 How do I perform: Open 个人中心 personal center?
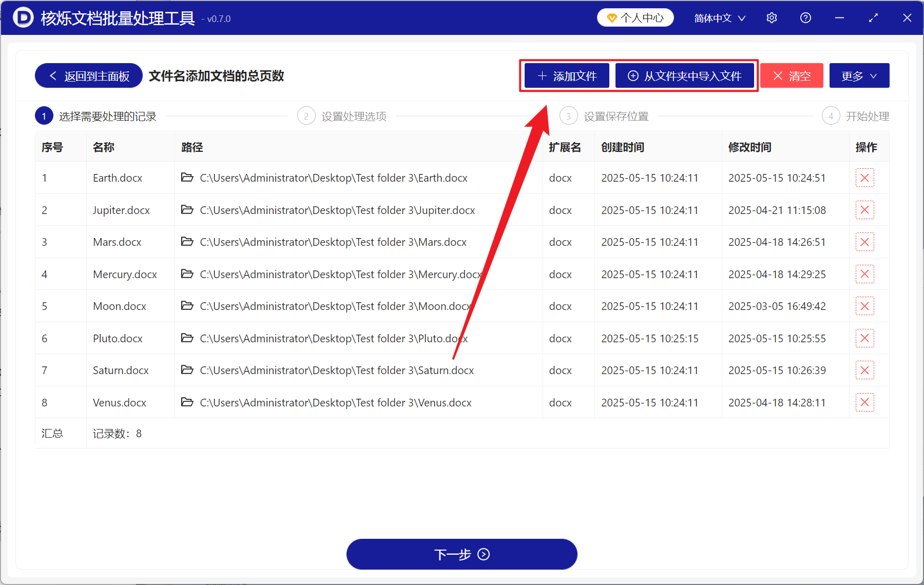pyautogui.click(x=636, y=17)
